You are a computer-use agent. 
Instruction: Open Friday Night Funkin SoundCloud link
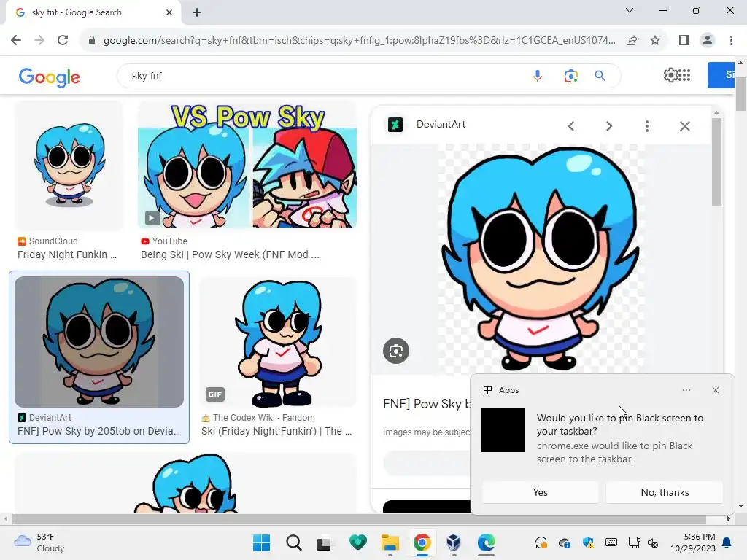[x=67, y=254]
